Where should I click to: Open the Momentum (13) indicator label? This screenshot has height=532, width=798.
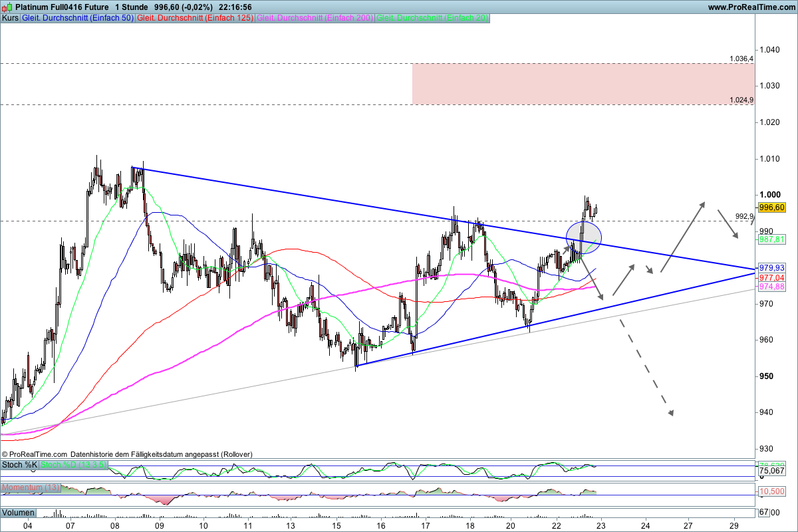click(32, 488)
